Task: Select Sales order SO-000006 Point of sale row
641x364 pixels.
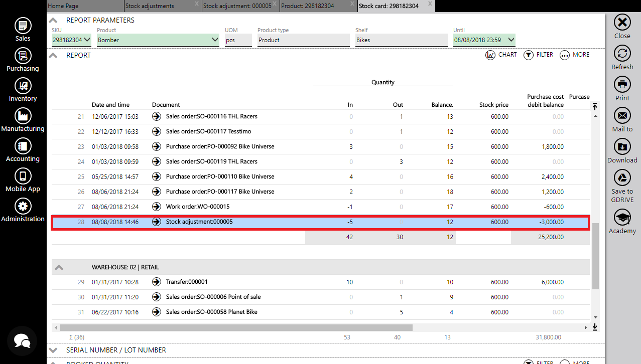Action: (321, 297)
